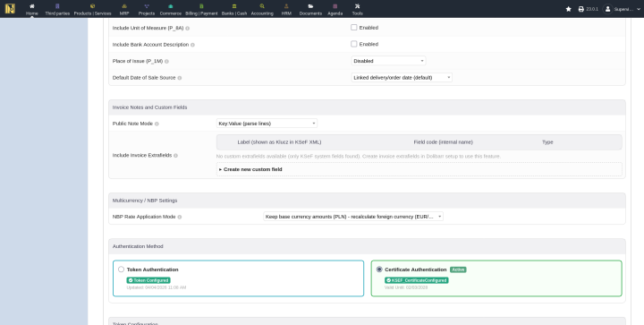
Task: Click version number 23.0.1
Action: 592,9
